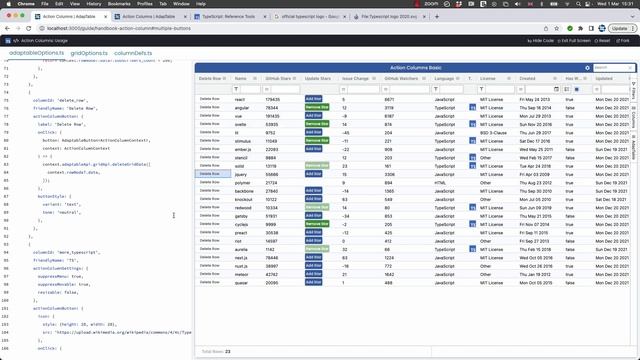Switch to the adaptableOptions.ts file tab

(x=36, y=53)
